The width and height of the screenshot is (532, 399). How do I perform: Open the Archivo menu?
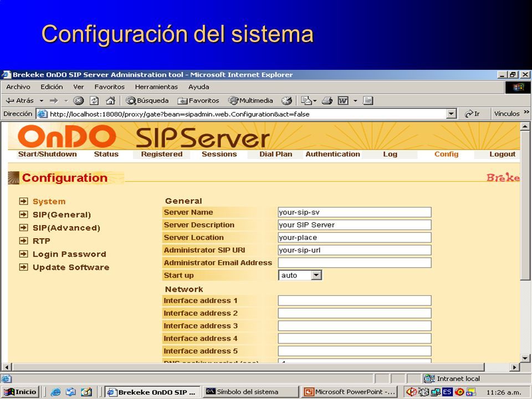point(18,87)
